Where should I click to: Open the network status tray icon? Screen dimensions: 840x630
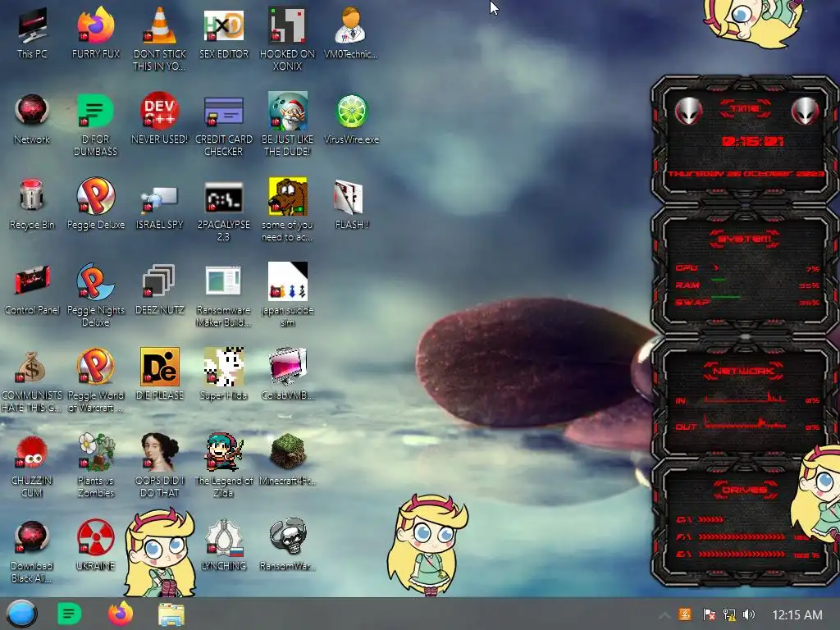tap(729, 614)
